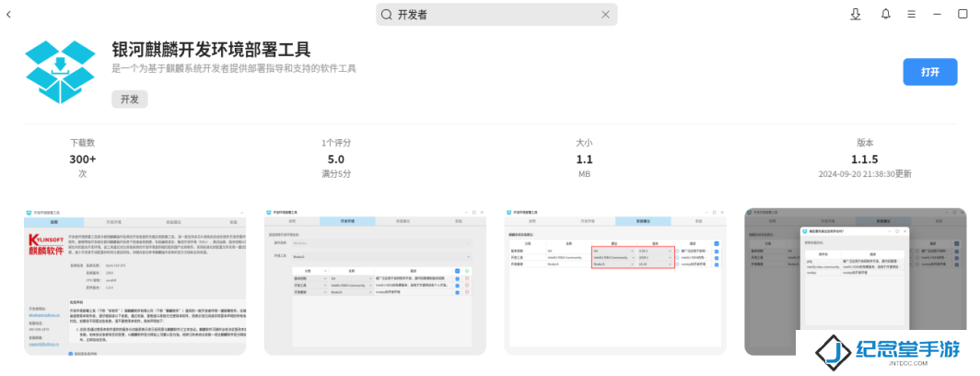Click the 1个评分 label
The height and width of the screenshot is (376, 980).
click(x=336, y=143)
